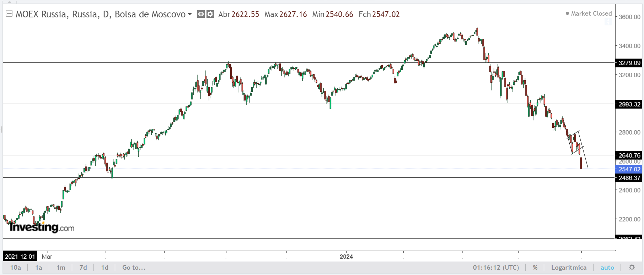Select the 7d time range

[x=83, y=268]
